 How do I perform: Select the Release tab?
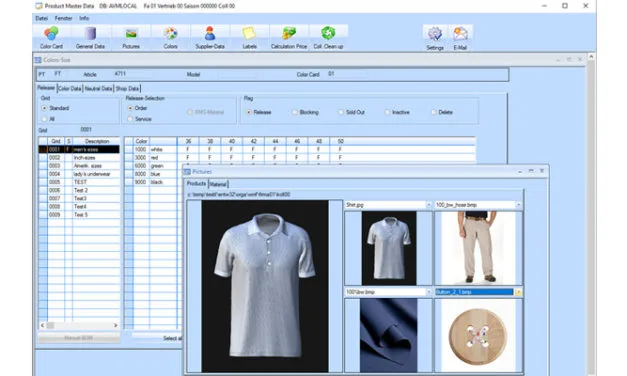click(46, 88)
